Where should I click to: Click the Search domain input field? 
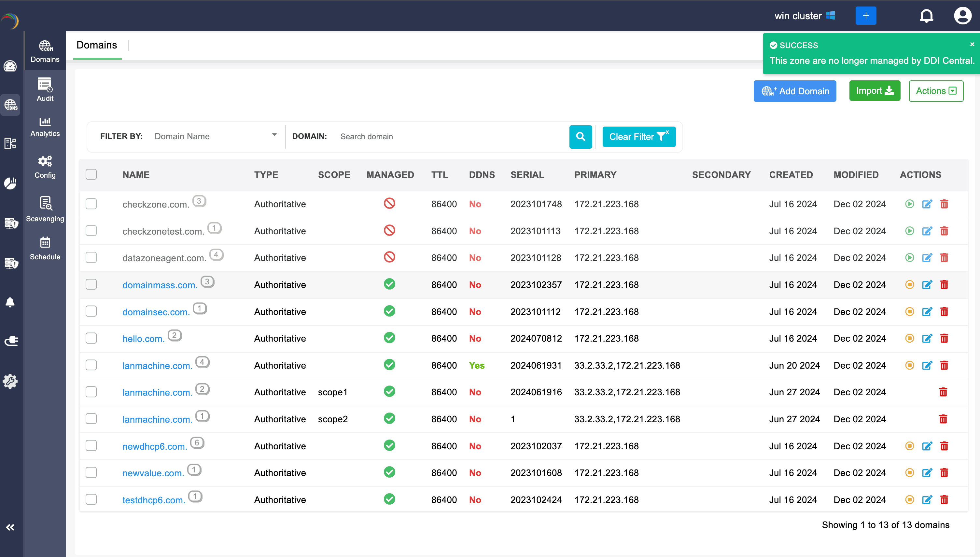(x=452, y=137)
